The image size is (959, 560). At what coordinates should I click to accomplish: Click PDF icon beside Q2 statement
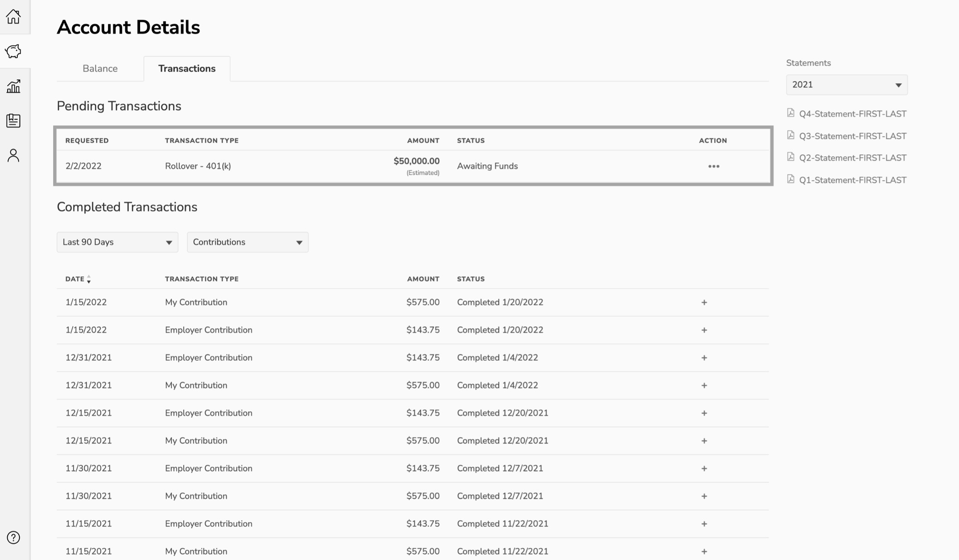791,157
